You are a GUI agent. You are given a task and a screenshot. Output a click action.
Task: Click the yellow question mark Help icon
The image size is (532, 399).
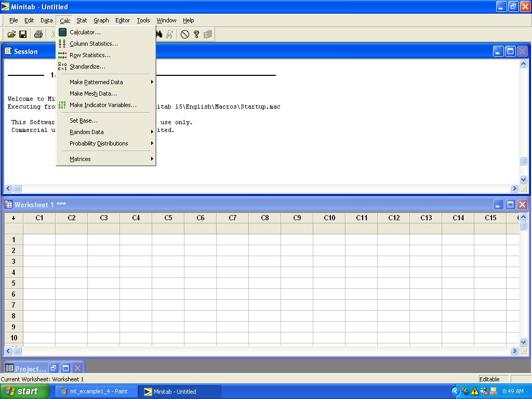pyautogui.click(x=196, y=34)
